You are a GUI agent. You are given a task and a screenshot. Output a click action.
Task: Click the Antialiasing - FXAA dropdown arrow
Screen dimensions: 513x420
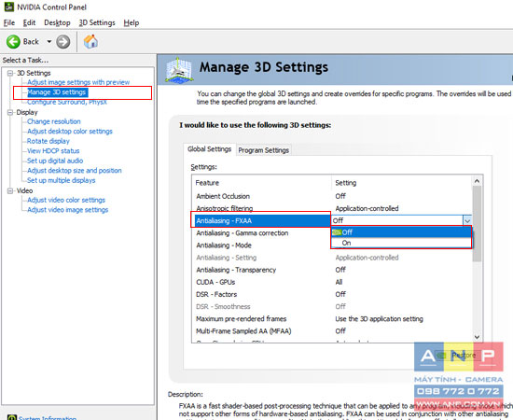tap(467, 220)
